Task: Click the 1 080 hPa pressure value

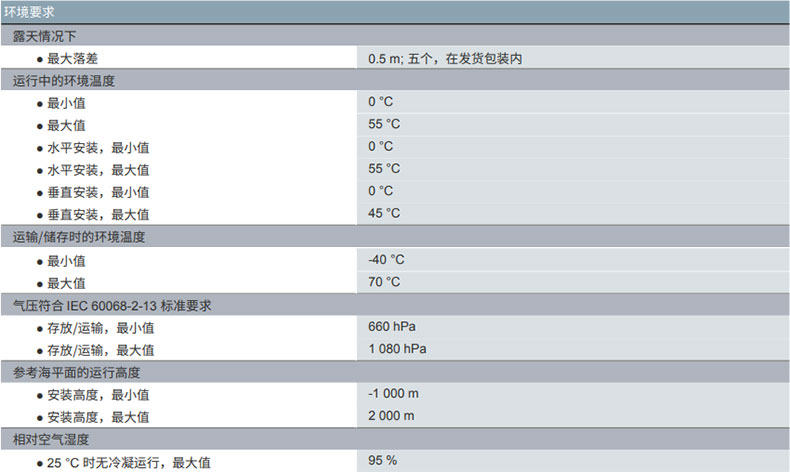Action: pyautogui.click(x=398, y=349)
